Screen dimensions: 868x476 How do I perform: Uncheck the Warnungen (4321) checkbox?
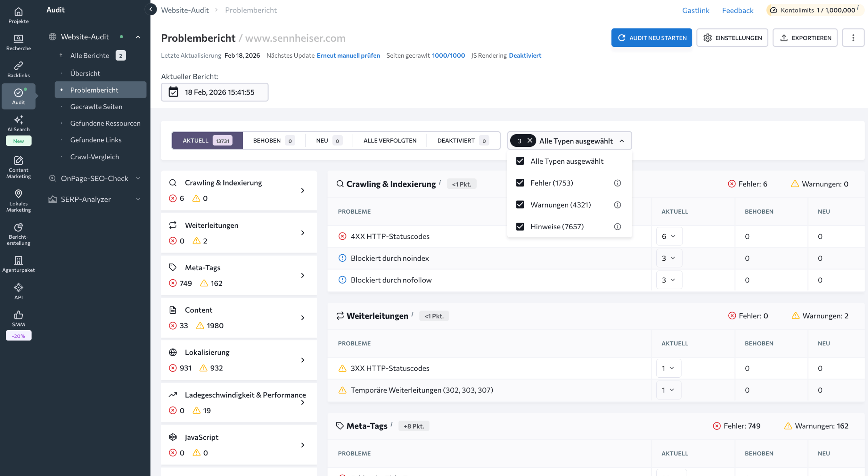[x=520, y=205]
